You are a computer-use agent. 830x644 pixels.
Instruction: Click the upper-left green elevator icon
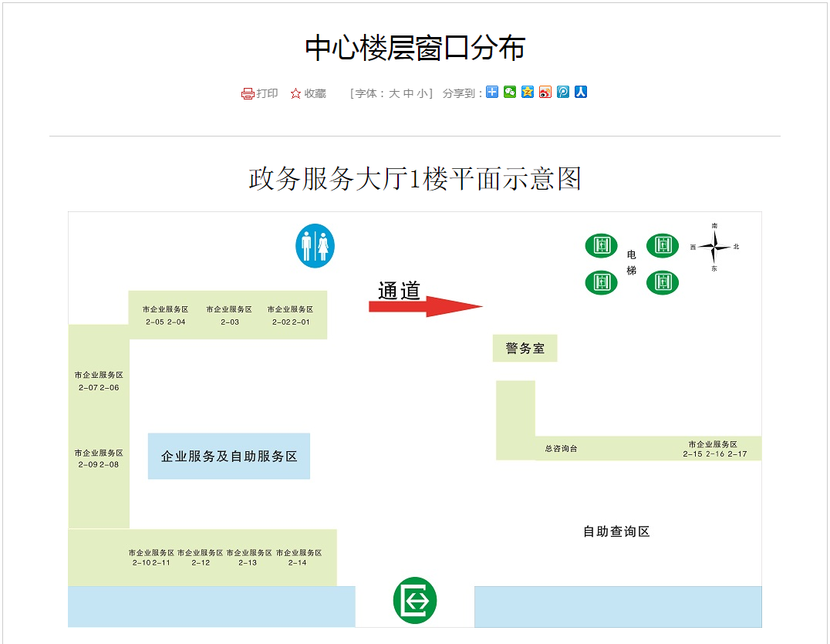[602, 245]
